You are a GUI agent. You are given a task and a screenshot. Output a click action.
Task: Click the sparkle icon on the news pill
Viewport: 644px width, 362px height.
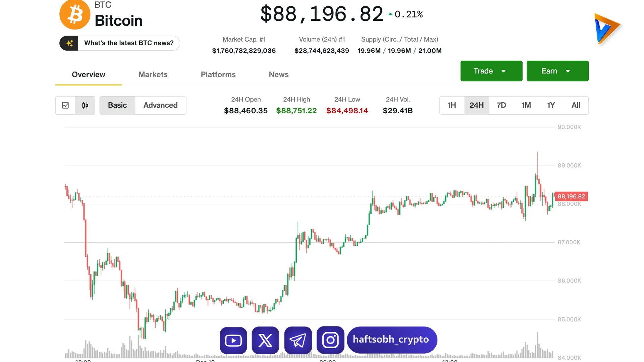(70, 43)
